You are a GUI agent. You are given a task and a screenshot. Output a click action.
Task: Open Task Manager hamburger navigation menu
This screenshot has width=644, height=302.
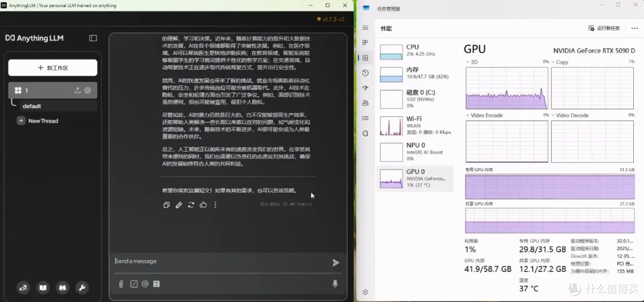[365, 27]
